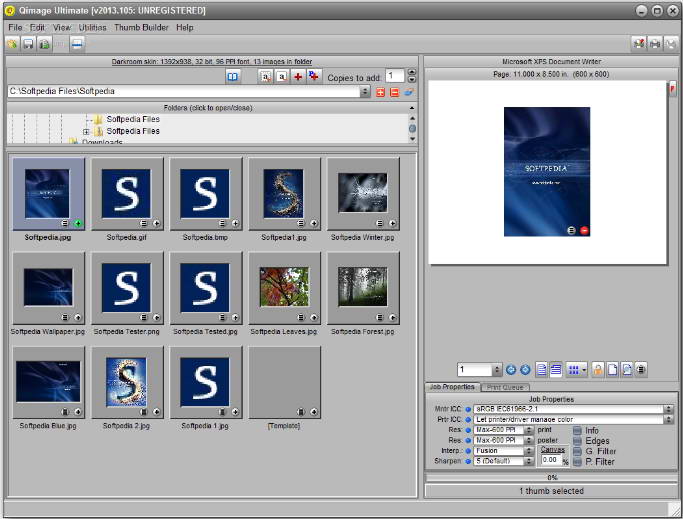Open the printer setup icon with the check mark
This screenshot has height=519, width=683.
[639, 44]
